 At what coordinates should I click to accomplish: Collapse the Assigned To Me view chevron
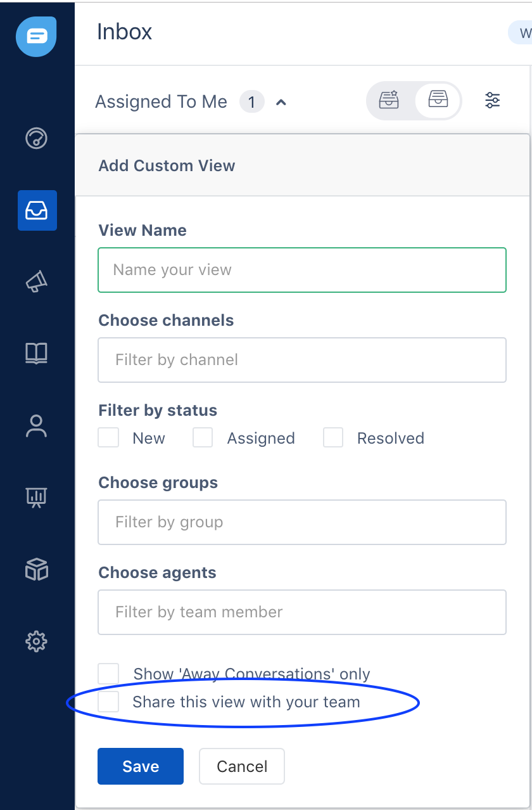click(x=281, y=101)
